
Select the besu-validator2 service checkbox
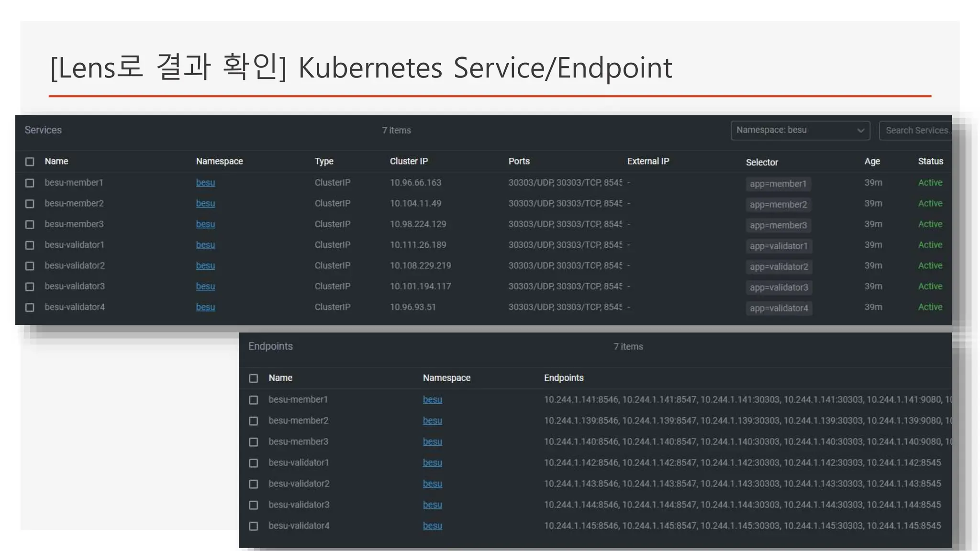[30, 266]
